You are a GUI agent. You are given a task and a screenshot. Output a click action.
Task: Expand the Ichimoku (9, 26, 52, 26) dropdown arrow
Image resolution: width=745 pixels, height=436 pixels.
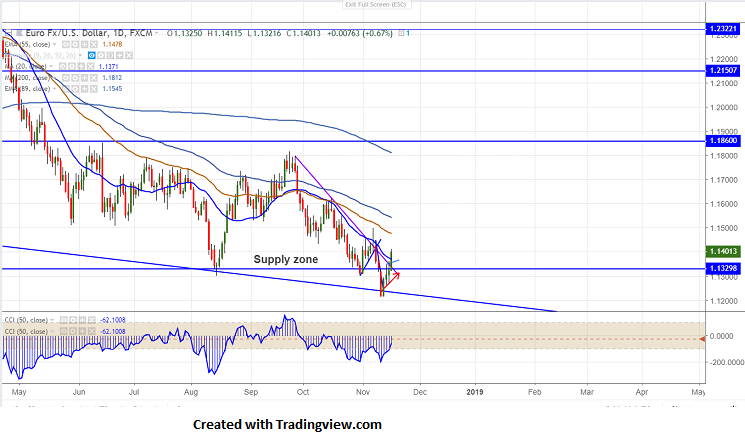(80, 56)
